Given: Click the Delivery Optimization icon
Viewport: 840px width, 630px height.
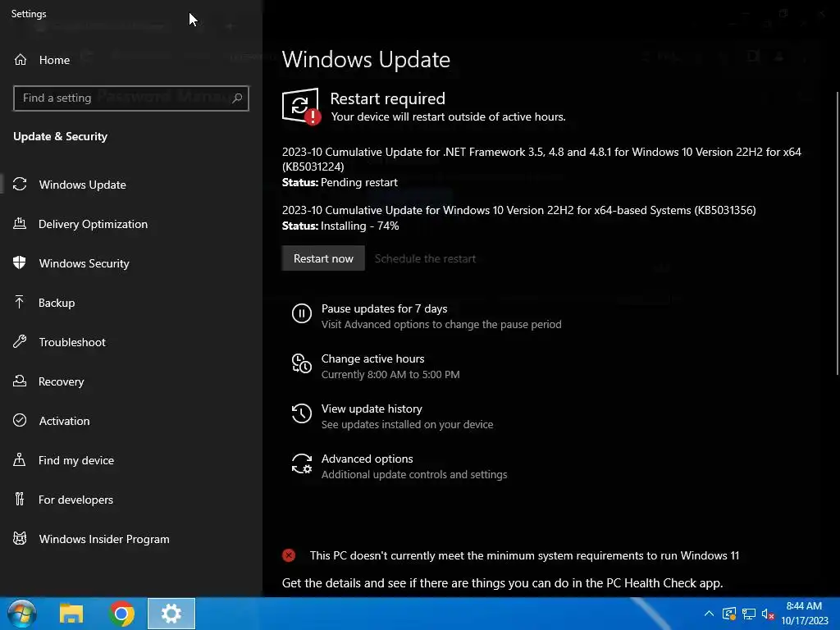Looking at the screenshot, I should pyautogui.click(x=20, y=224).
